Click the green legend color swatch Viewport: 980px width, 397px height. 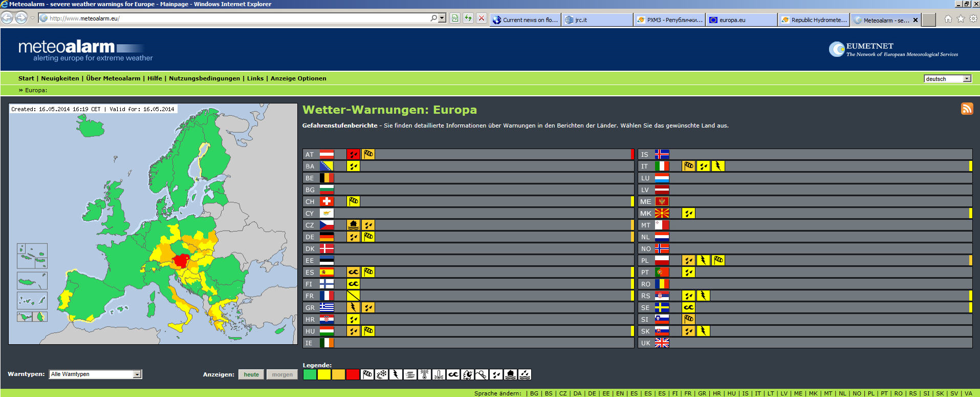click(x=310, y=374)
